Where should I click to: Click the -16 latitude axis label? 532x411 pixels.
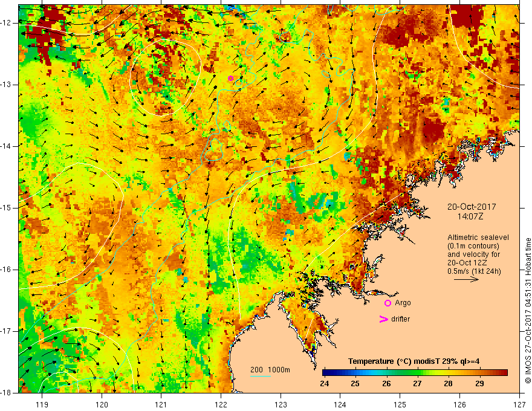coord(6,270)
